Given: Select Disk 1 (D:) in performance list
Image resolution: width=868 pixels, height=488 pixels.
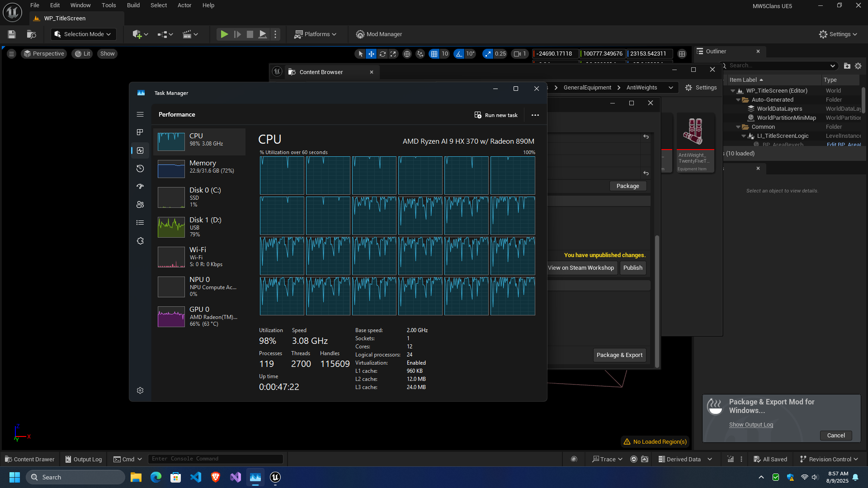Looking at the screenshot, I should 199,227.
